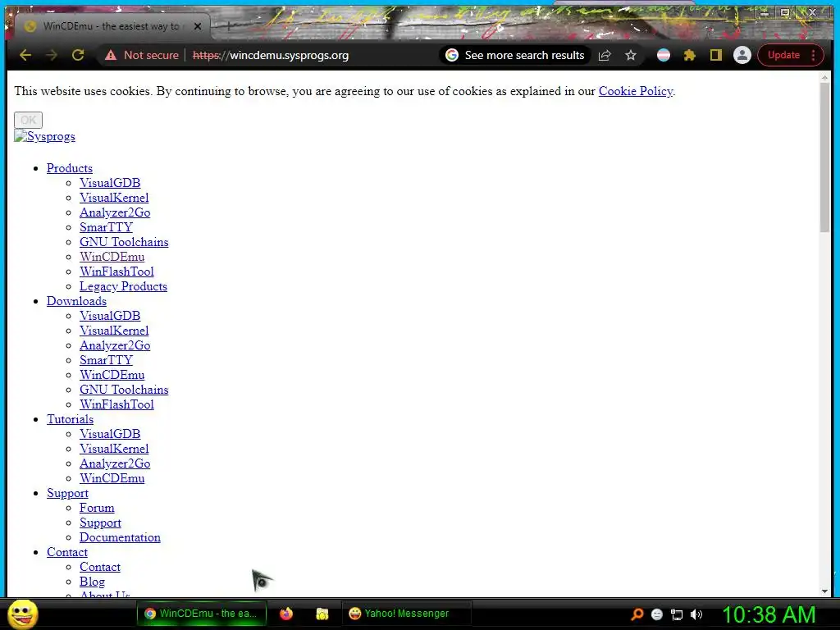Open VisualGDB under Downloads

coord(110,316)
